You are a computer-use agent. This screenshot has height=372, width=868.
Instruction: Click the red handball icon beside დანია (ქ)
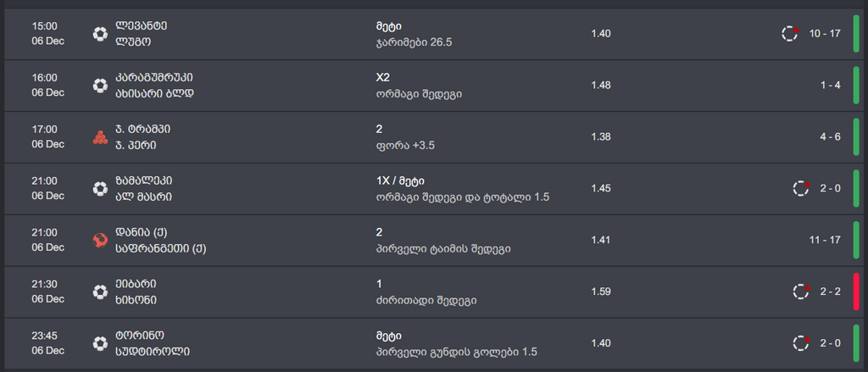101,241
